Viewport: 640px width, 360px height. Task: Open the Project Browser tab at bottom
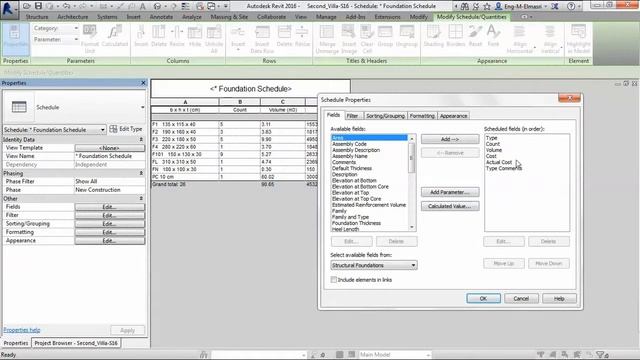tap(76, 343)
